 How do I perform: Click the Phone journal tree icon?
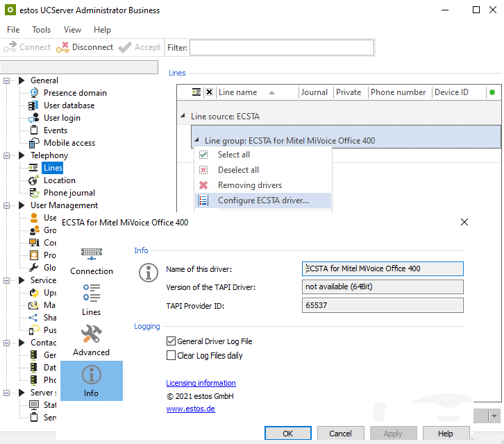tap(33, 193)
